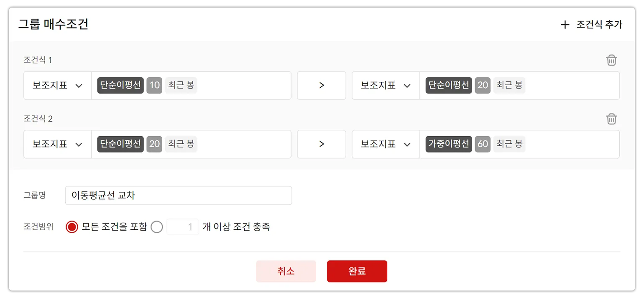Change the > operator in 조건식 1
The height and width of the screenshot is (300, 644).
coord(321,85)
